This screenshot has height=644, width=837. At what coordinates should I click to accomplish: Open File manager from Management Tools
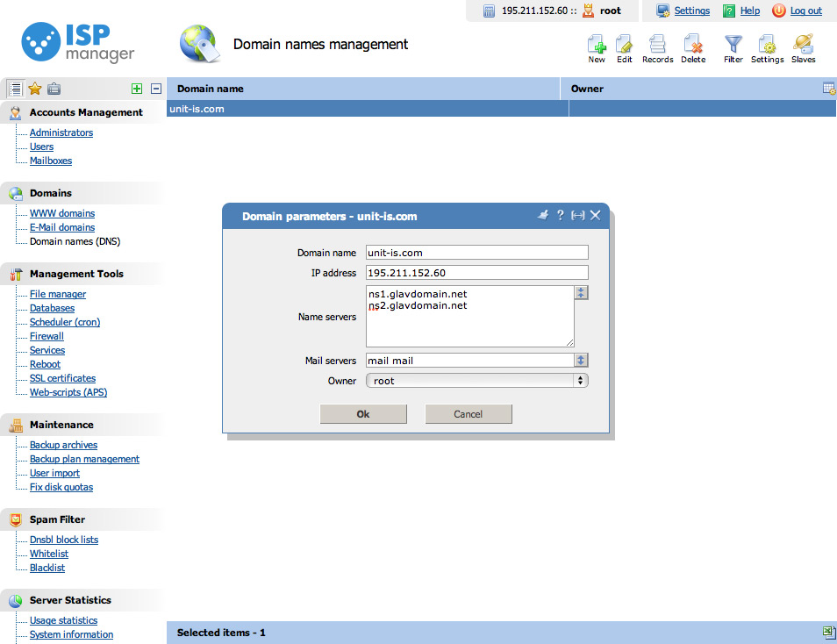pos(58,294)
